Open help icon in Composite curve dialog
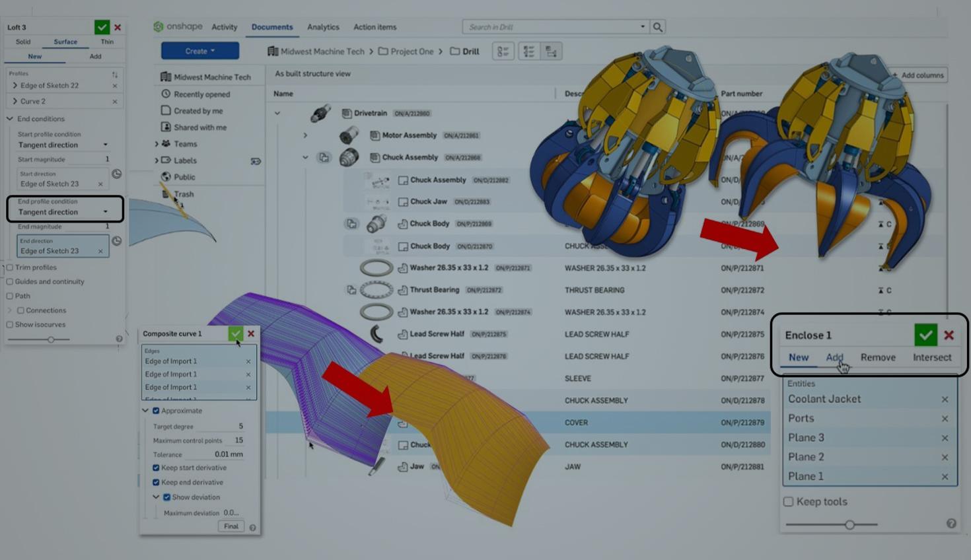Screen dimensions: 971x560 (252, 528)
